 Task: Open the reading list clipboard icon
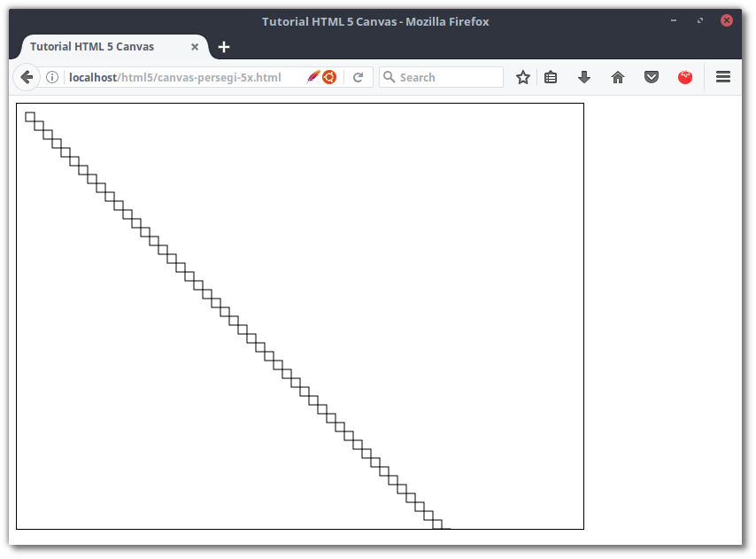(x=551, y=77)
